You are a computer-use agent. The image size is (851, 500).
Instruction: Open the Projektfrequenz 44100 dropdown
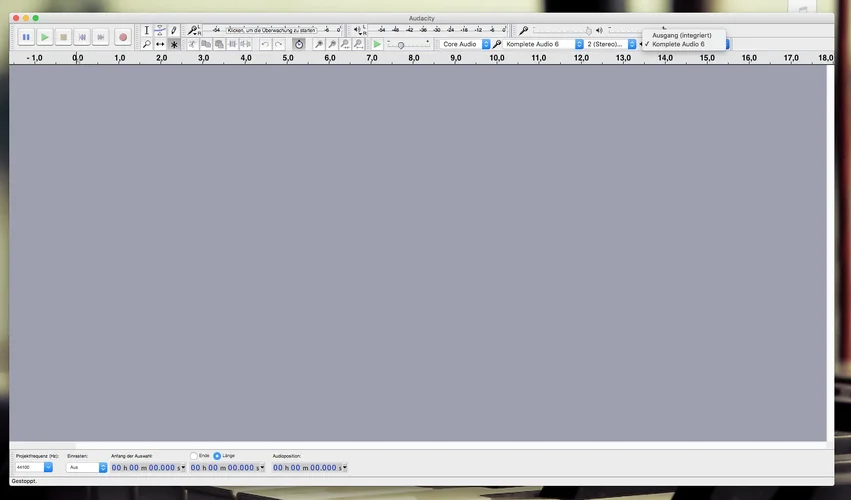click(x=34, y=467)
